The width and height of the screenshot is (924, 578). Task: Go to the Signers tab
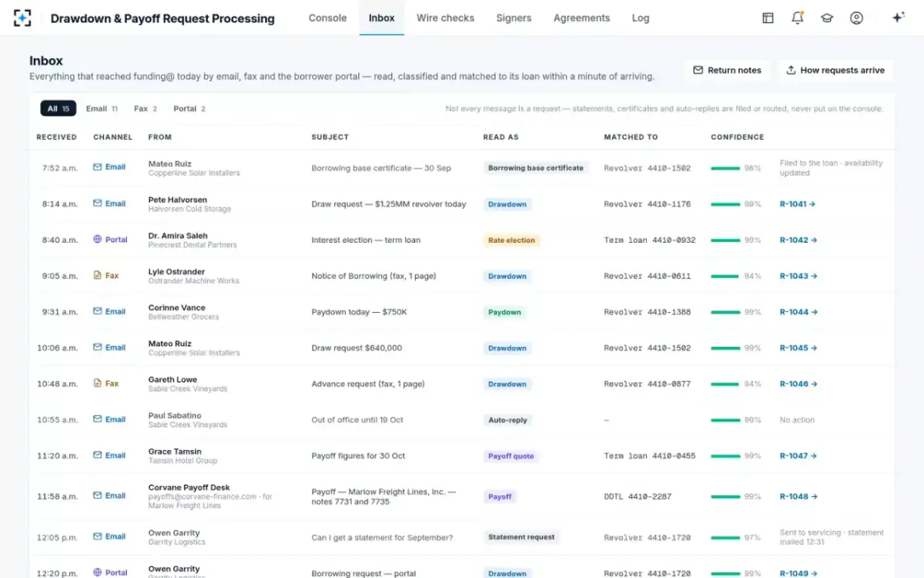coord(514,18)
